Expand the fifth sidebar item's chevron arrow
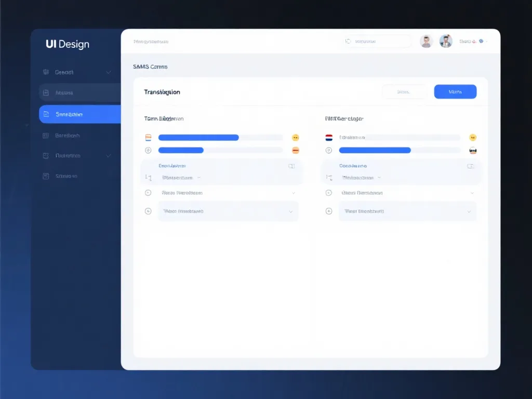 click(109, 156)
